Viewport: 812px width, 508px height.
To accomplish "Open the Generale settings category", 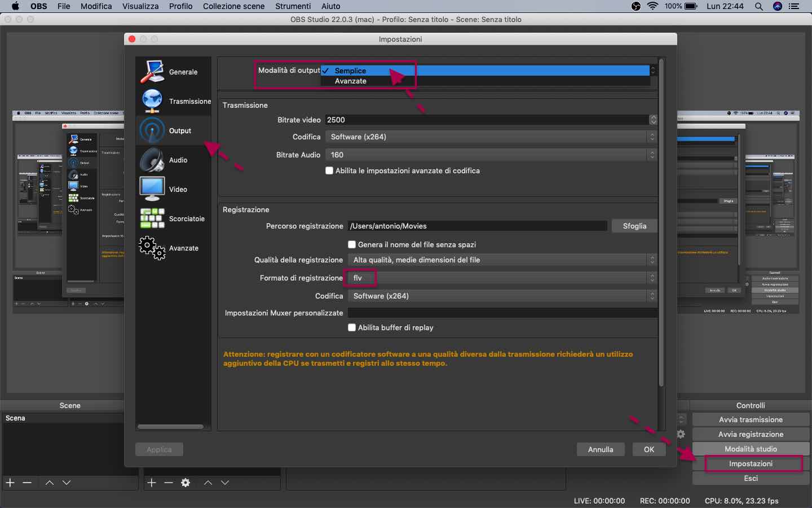I will pos(174,72).
